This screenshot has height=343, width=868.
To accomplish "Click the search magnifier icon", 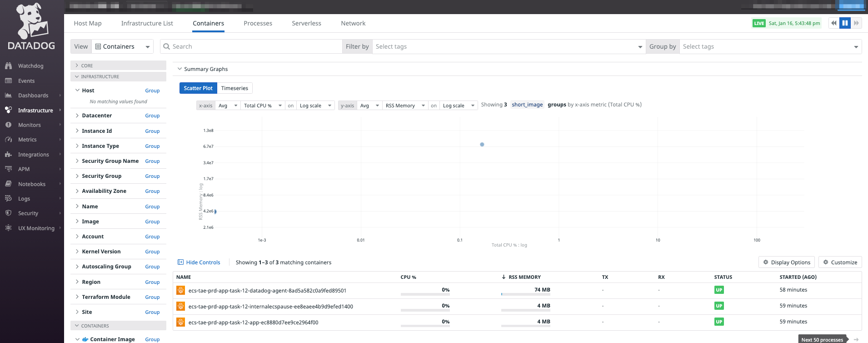I will (x=167, y=46).
